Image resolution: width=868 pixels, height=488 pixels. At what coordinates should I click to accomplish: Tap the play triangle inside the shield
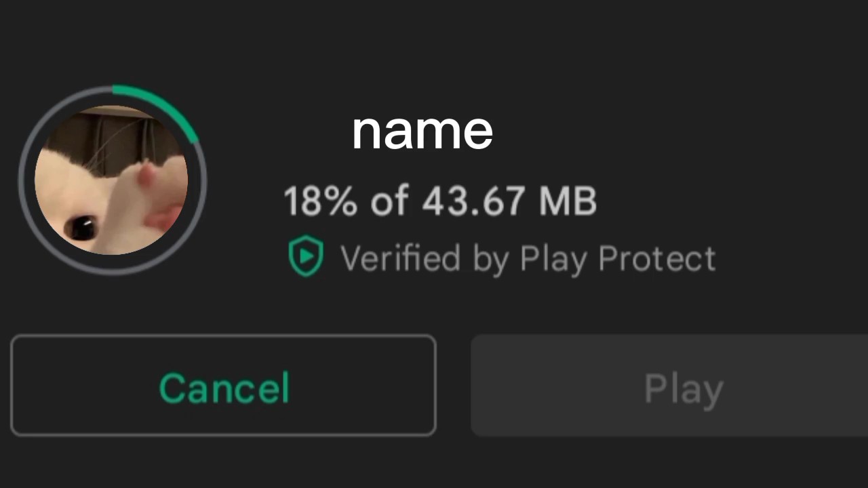(x=307, y=256)
